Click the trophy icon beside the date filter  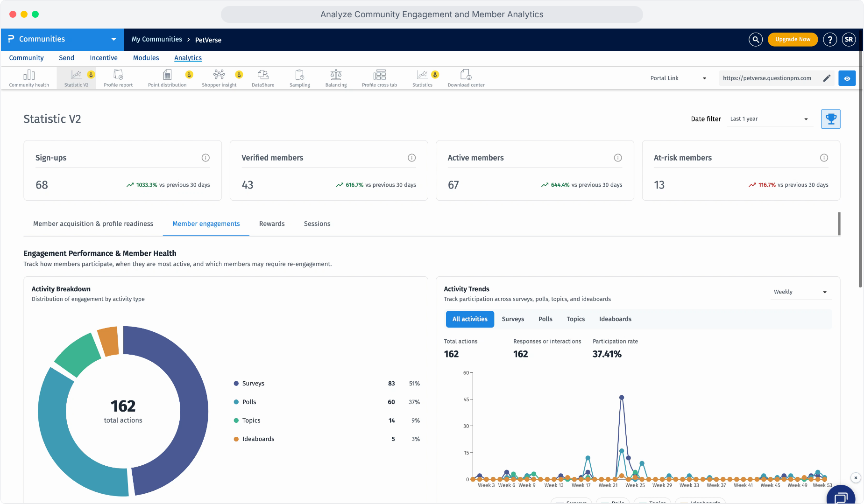pyautogui.click(x=831, y=119)
